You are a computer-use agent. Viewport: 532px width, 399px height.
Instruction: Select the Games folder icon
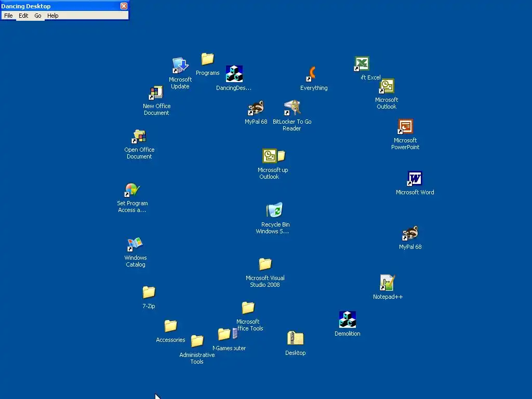(224, 334)
